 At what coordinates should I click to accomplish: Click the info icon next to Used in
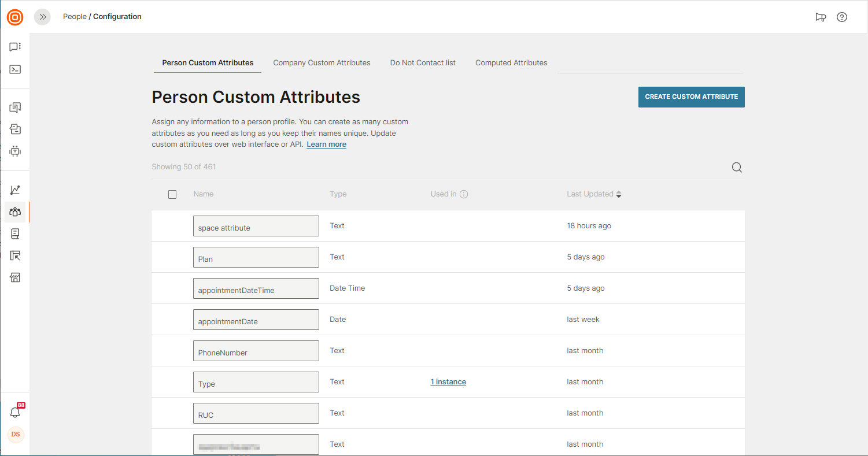coord(463,194)
